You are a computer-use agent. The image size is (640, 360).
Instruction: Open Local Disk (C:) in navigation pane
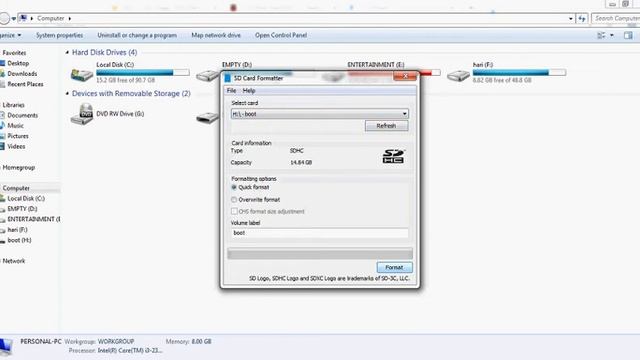[x=26, y=198]
